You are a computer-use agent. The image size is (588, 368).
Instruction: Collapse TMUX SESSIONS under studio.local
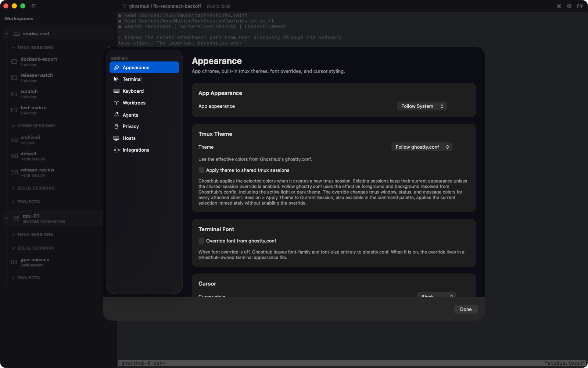(13, 47)
